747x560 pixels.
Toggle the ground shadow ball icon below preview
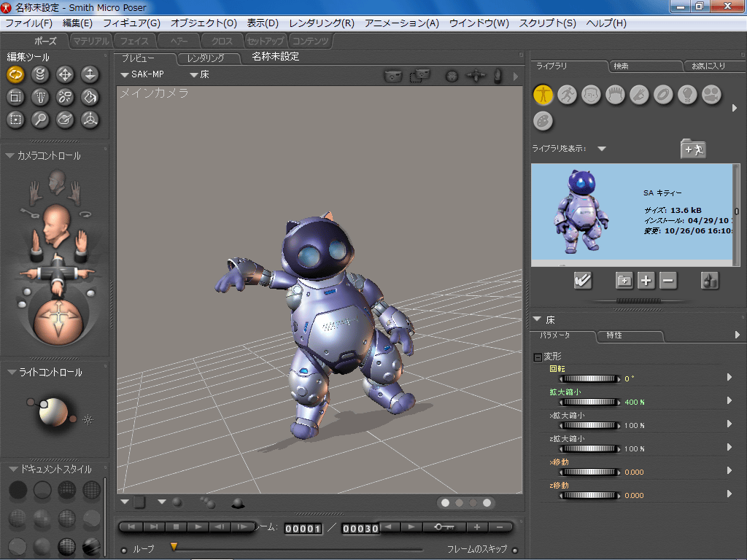(x=238, y=503)
